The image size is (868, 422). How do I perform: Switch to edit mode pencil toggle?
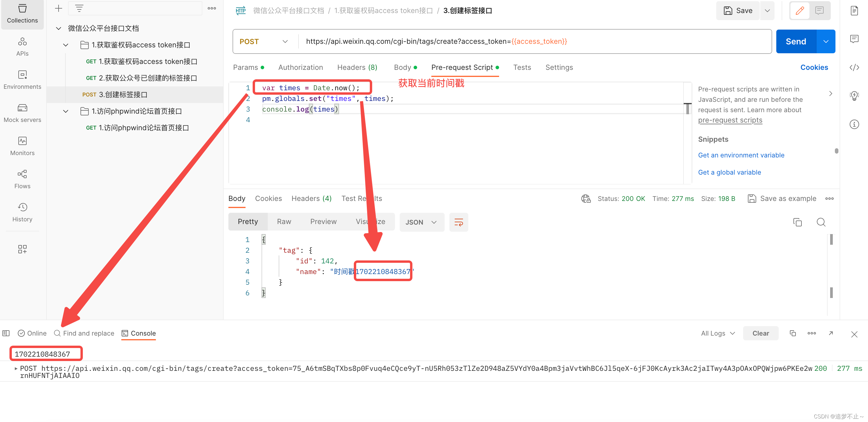pos(800,11)
